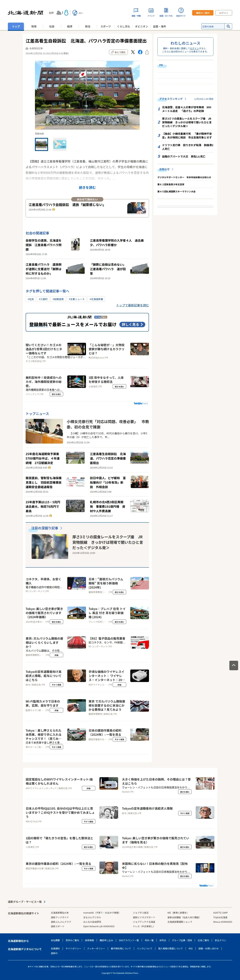
Task: Open mamatalk footer link
Action: point(101,912)
